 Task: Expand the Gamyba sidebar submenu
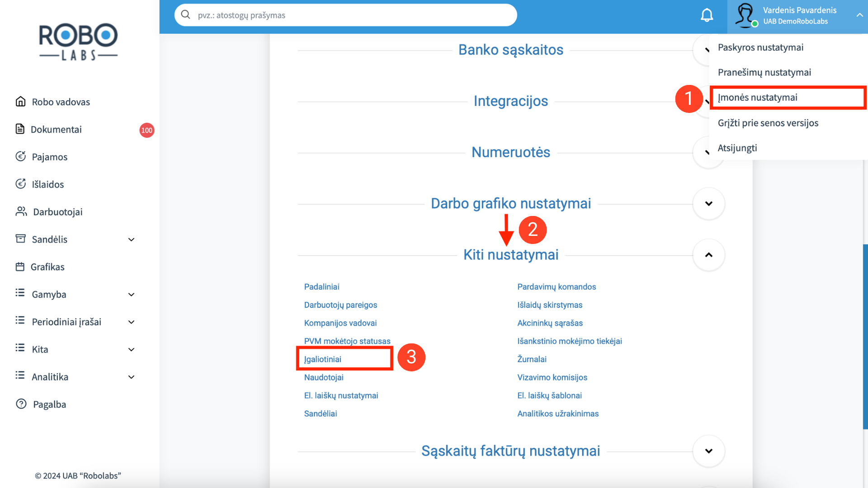pos(131,295)
